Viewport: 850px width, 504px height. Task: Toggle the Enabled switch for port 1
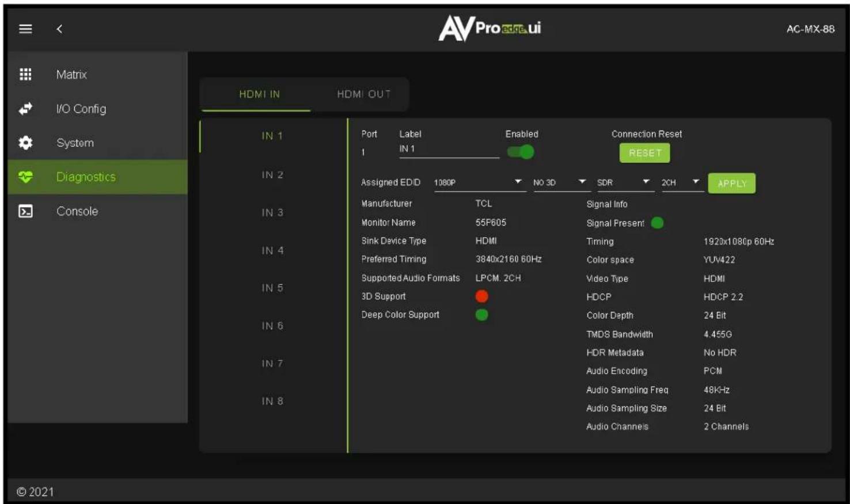[521, 152]
